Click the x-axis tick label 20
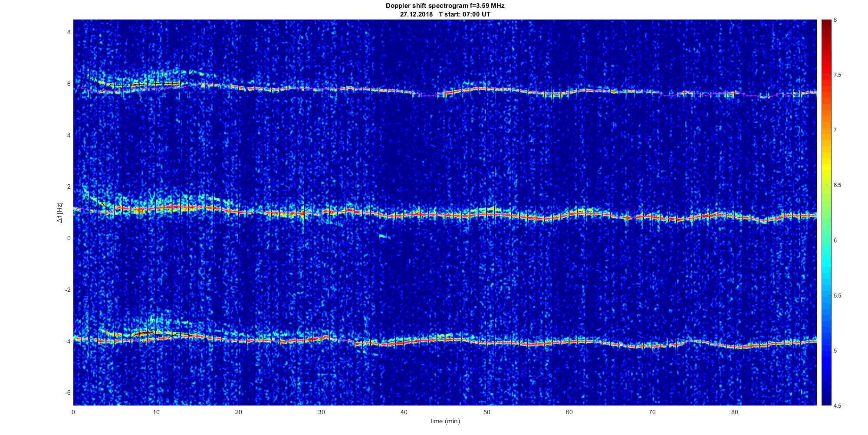868x435 pixels. coord(239,412)
